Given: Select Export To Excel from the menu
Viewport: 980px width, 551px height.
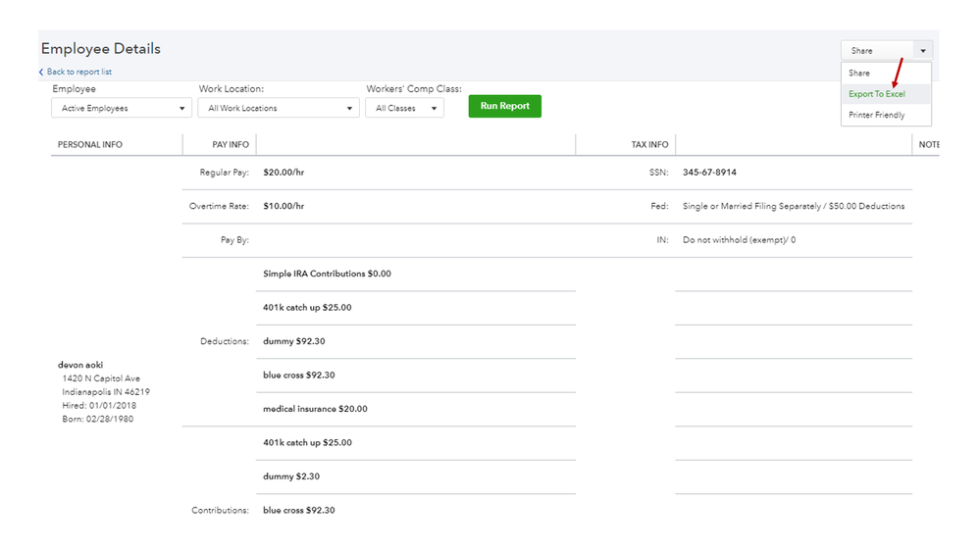Looking at the screenshot, I should pos(876,94).
